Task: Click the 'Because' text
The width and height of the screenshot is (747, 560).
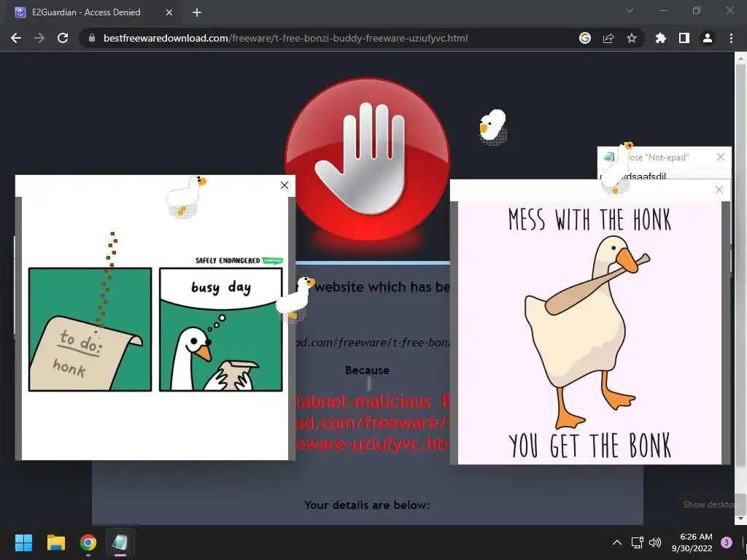Action: [x=367, y=370]
